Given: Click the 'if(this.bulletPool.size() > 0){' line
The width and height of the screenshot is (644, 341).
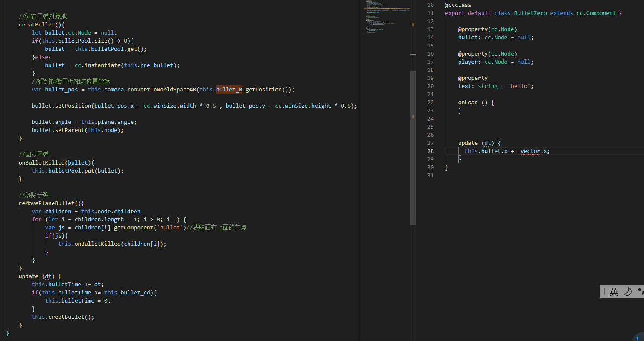Looking at the screenshot, I should [83, 41].
